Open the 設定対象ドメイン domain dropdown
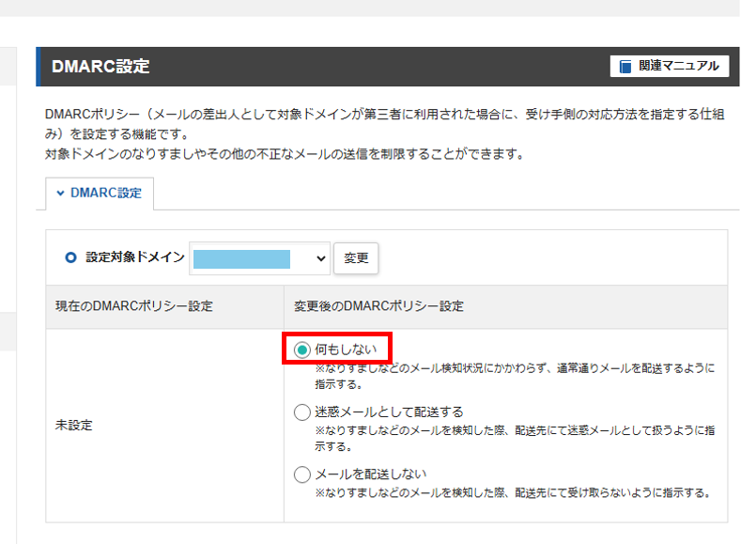756x544 pixels. [x=259, y=258]
